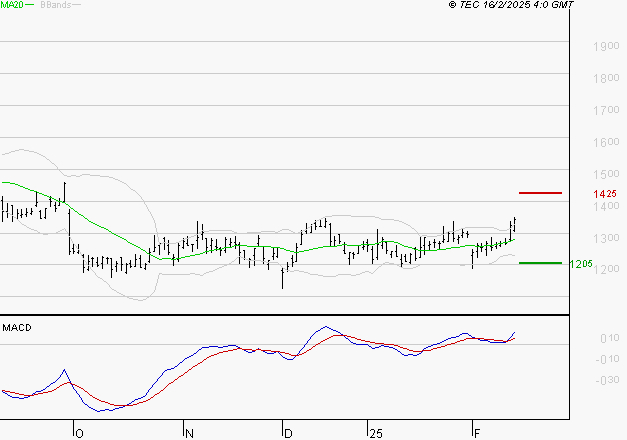Click the 1900 price axis label
Screen dimensions: 627x440
pyautogui.click(x=606, y=46)
